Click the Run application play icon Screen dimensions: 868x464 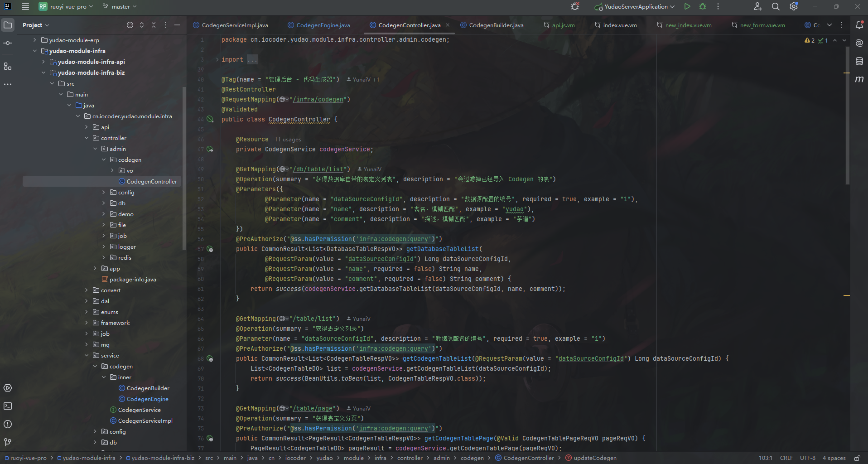point(687,6)
